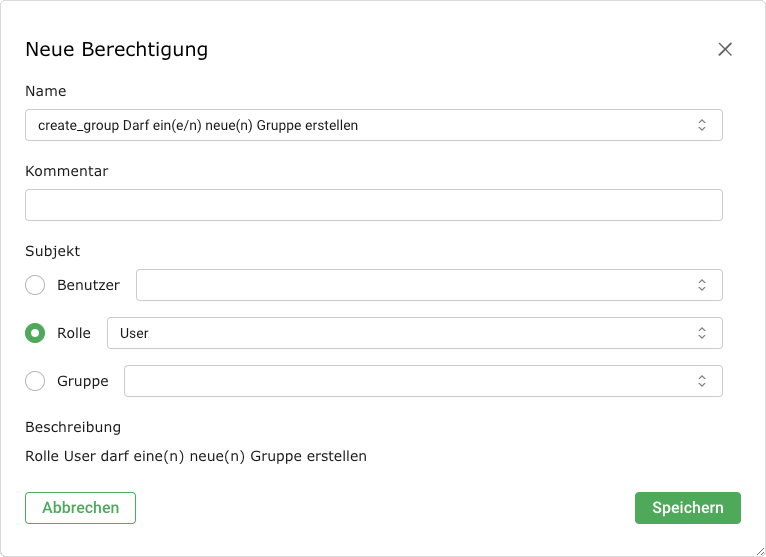Close the Neue Berechtigung dialog

[725, 49]
